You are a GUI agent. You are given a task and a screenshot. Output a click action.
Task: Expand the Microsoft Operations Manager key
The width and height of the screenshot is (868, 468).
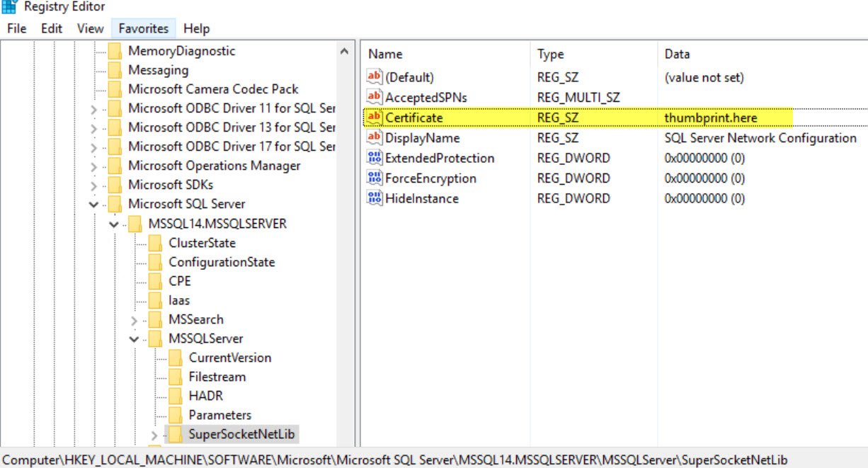click(94, 166)
